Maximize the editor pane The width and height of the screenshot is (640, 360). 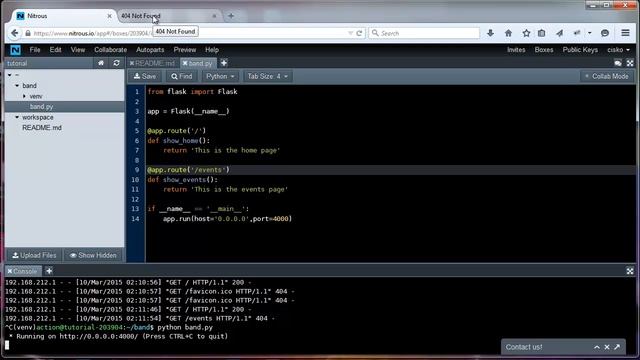630,63
